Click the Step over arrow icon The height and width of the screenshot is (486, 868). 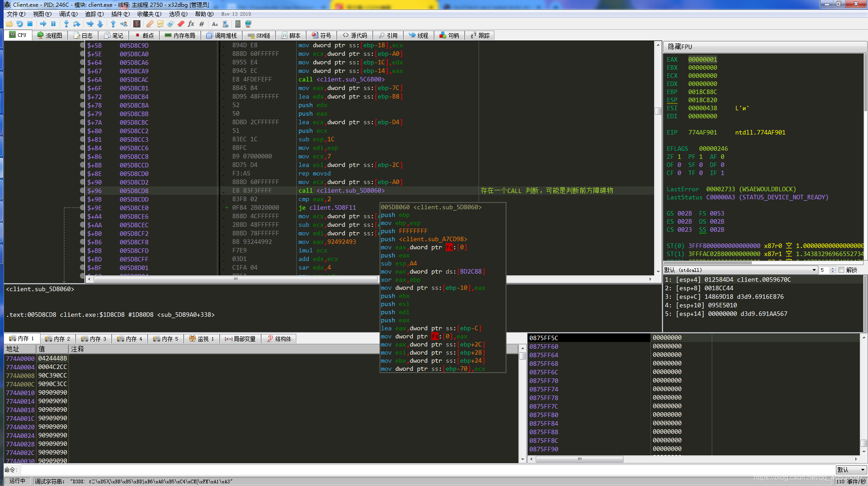[77, 24]
